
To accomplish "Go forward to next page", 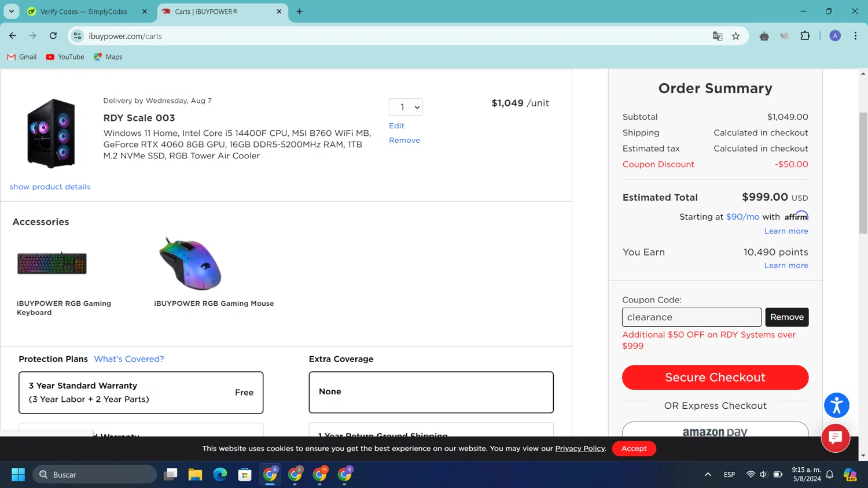I will click(33, 36).
